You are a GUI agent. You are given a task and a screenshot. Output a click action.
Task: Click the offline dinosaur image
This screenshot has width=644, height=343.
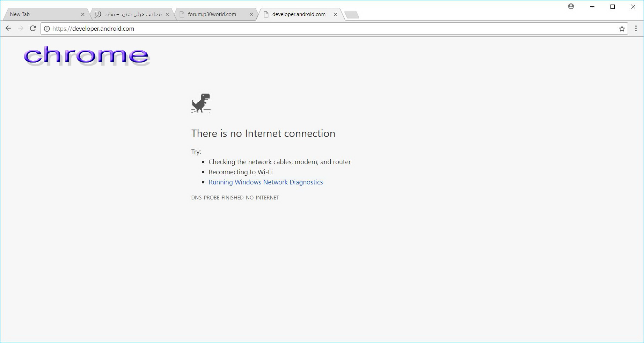[x=201, y=103]
